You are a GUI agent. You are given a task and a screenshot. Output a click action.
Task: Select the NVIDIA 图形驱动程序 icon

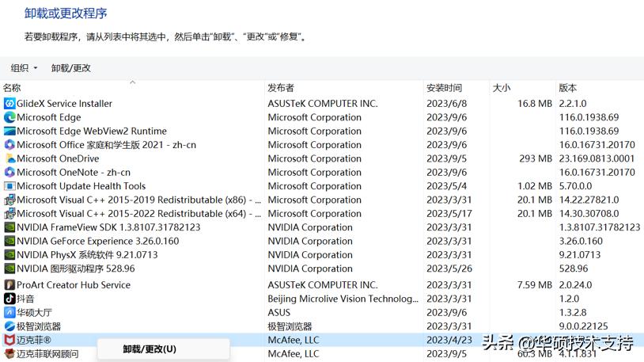click(x=9, y=269)
